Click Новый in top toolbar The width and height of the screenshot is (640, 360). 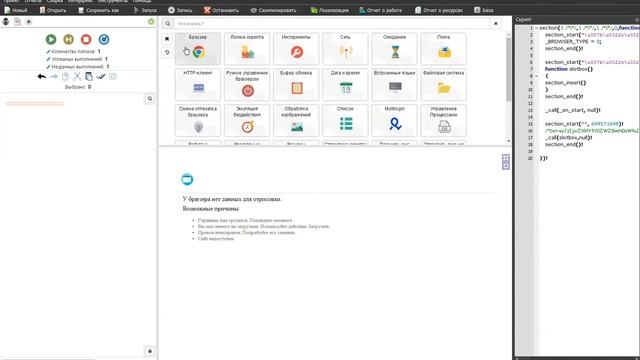click(16, 10)
